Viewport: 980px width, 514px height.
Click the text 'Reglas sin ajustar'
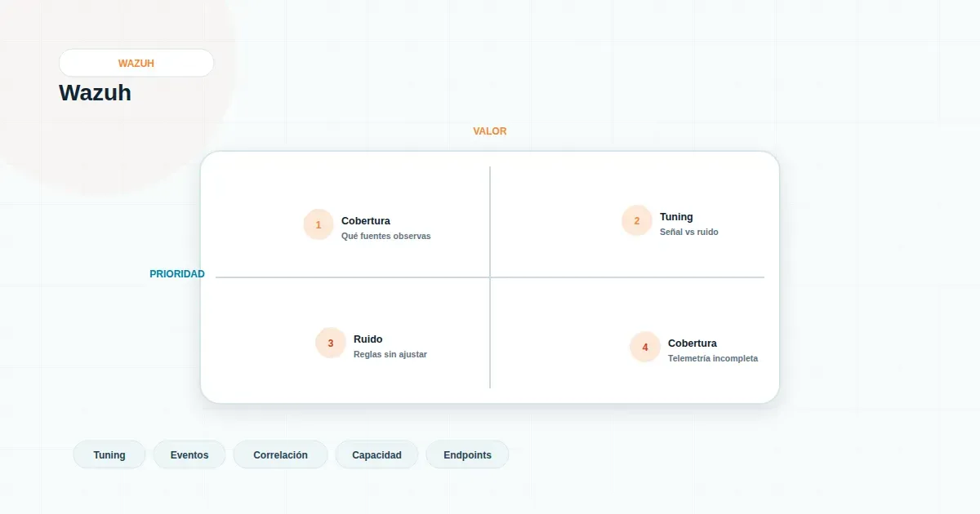[x=390, y=354]
